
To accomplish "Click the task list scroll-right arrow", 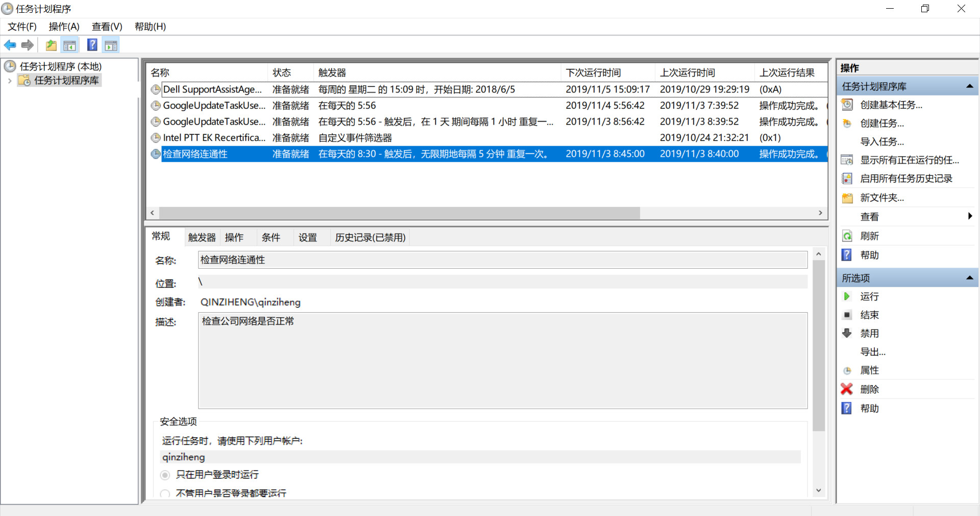I will (x=820, y=213).
